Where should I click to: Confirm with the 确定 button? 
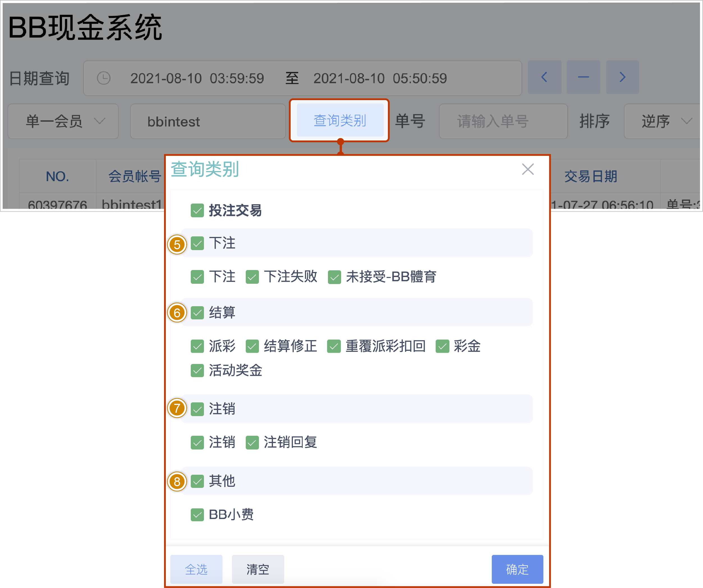[x=517, y=569]
